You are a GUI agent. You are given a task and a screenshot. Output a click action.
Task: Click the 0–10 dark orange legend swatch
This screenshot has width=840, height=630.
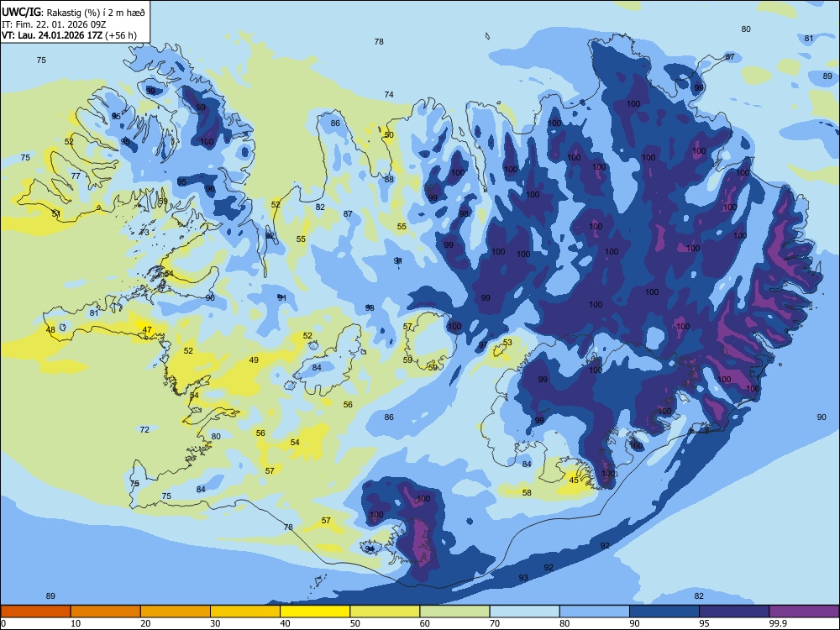[x=35, y=612]
